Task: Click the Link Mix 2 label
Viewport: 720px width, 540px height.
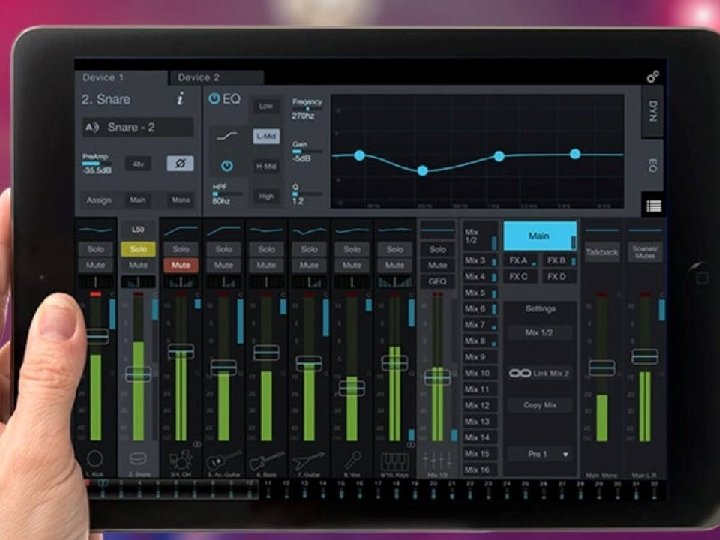Action: [551, 373]
